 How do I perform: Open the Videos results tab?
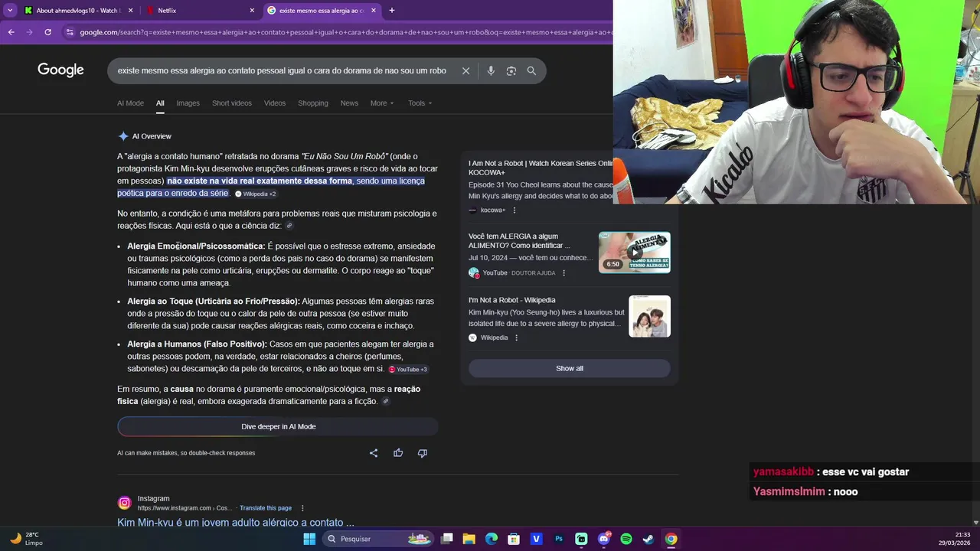click(275, 103)
